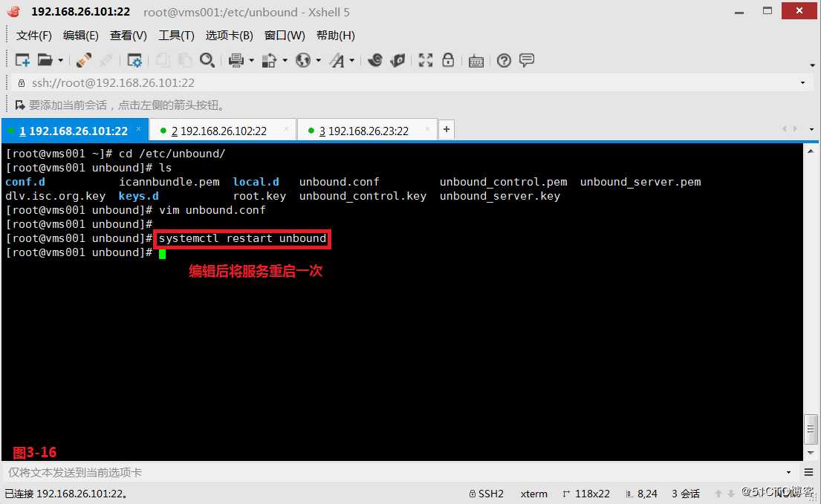Open compose bar hamburger menu icon
Viewport: 821px width, 504px height.
point(808,473)
